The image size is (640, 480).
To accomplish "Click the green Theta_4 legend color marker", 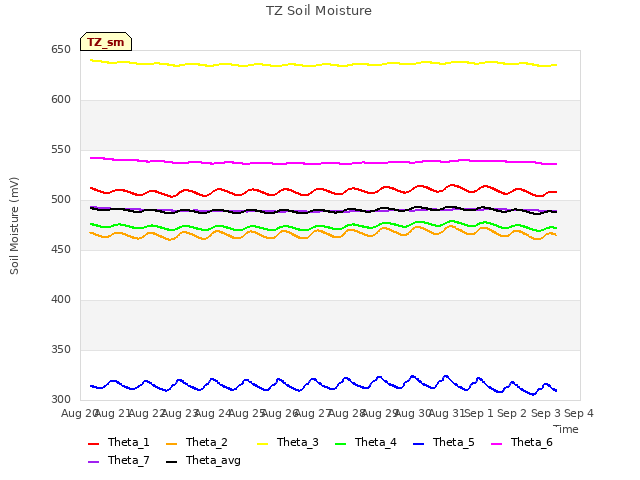I will [x=340, y=444].
